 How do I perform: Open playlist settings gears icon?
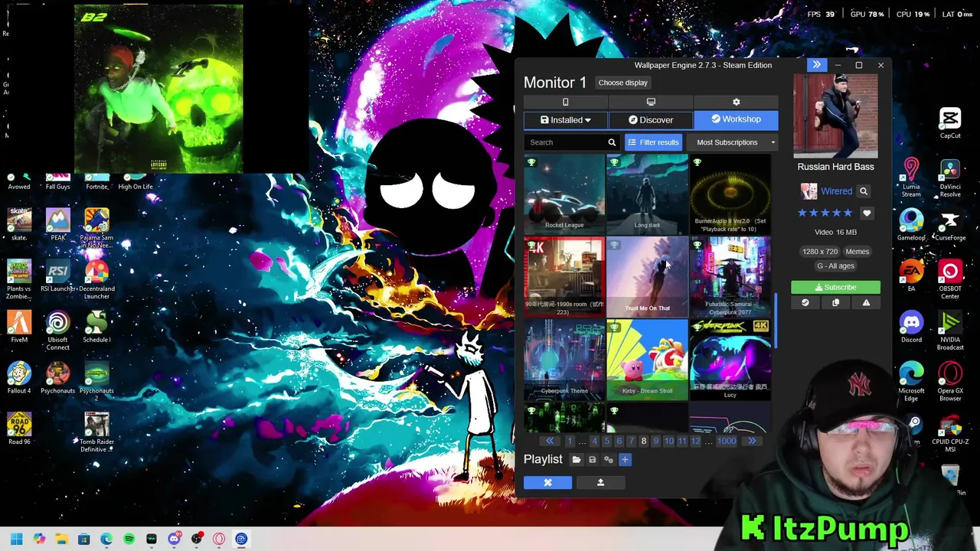[609, 460]
